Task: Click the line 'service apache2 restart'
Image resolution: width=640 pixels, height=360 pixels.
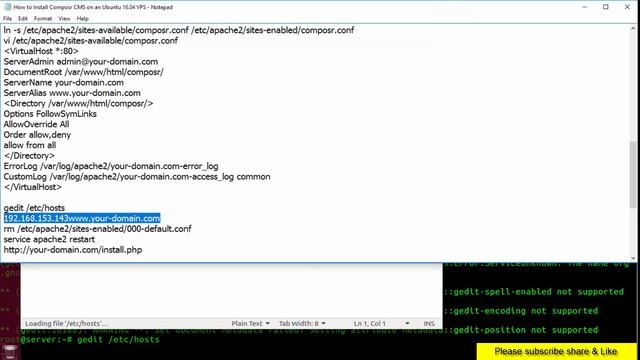Action: [x=49, y=239]
